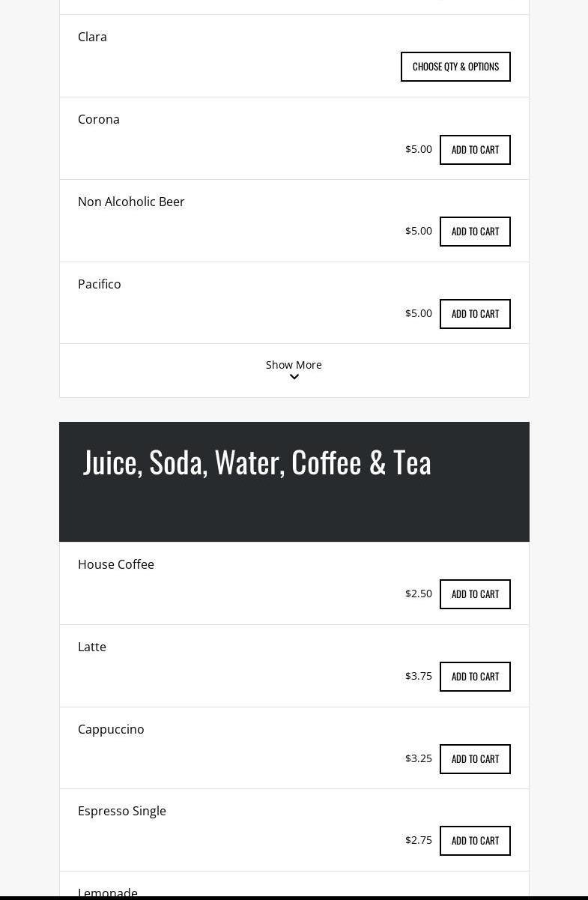The width and height of the screenshot is (588, 900).
Task: View the Cappuccino item details
Action: [x=111, y=729]
